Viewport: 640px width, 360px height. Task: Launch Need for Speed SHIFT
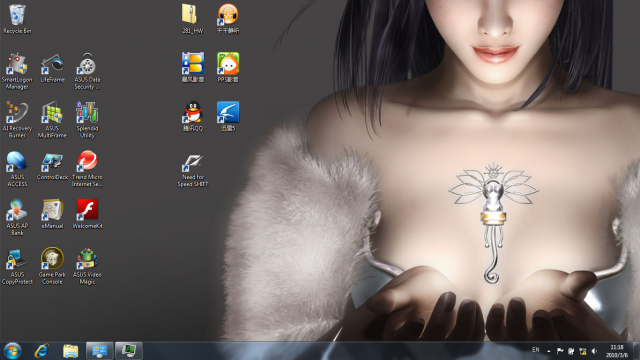point(193,169)
